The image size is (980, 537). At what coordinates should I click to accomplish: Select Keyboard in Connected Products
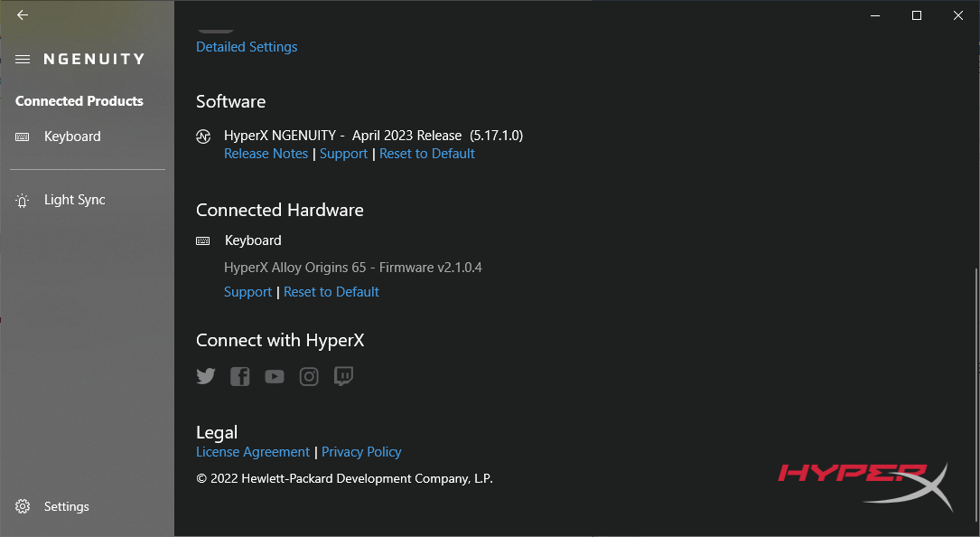72,137
